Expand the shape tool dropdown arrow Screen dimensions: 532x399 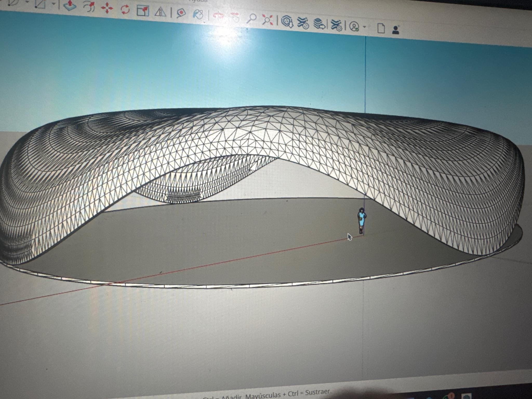point(53,4)
